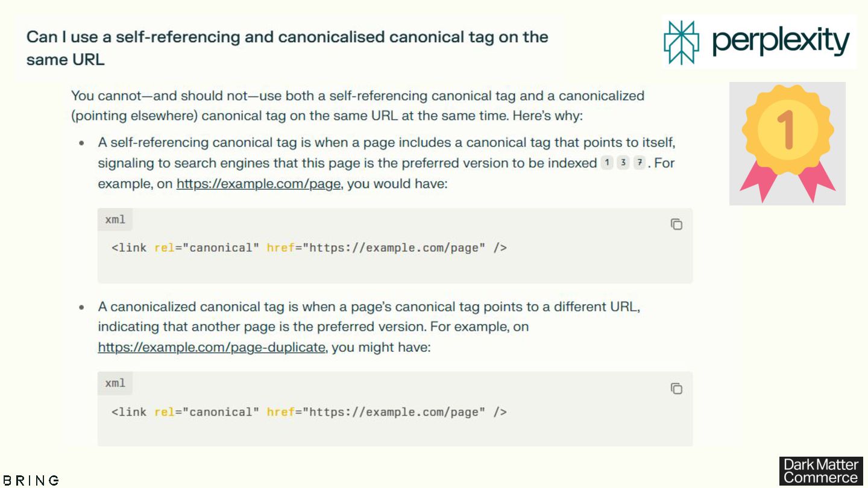The height and width of the screenshot is (488, 868).
Task: Click the BRING logo text
Action: [x=31, y=480]
